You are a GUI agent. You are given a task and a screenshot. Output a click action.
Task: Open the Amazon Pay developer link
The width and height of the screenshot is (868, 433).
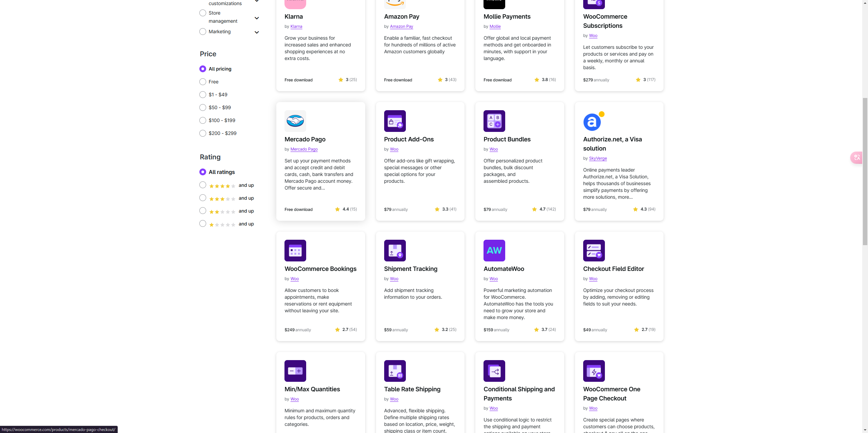tap(401, 26)
